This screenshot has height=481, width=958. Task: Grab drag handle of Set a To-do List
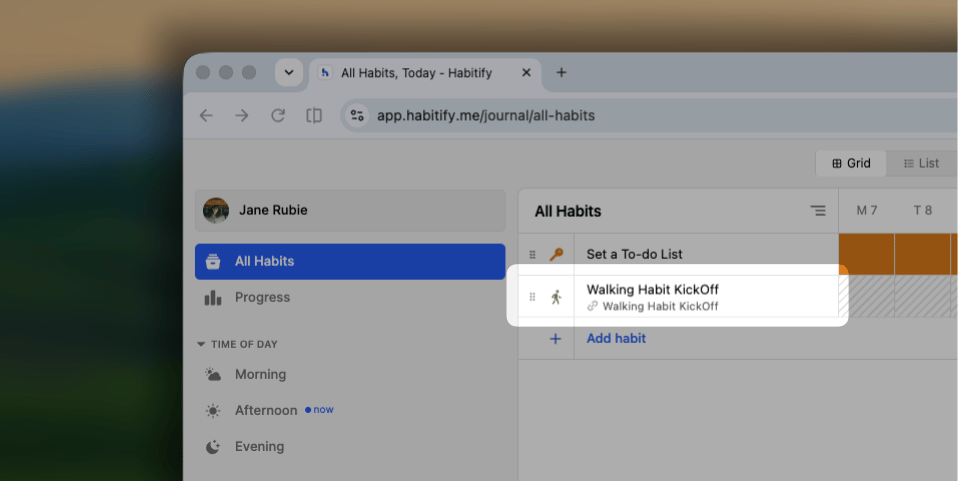pos(532,254)
